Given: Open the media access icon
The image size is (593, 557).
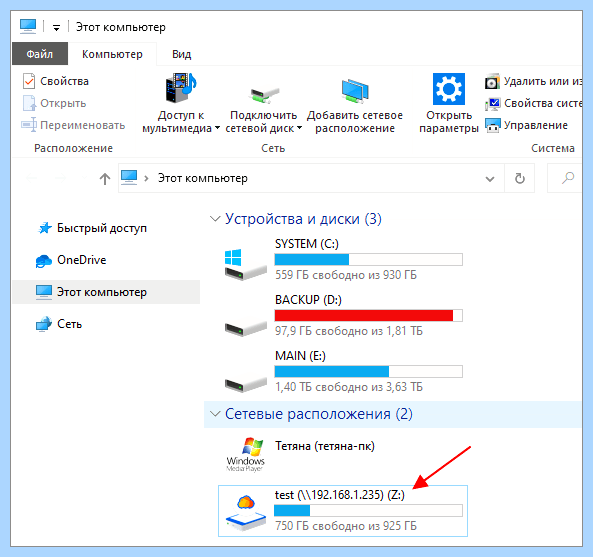Looking at the screenshot, I should pos(180,88).
